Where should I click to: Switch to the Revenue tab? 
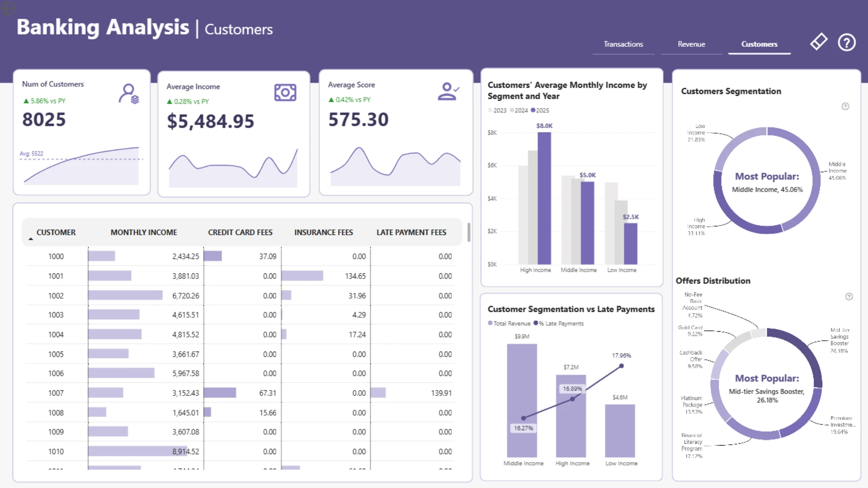coord(691,44)
